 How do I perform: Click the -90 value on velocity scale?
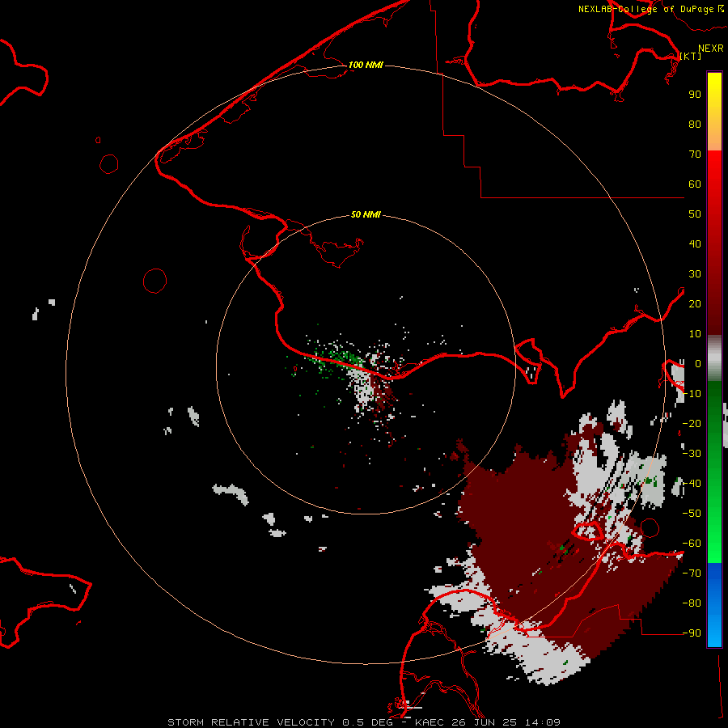(x=692, y=633)
